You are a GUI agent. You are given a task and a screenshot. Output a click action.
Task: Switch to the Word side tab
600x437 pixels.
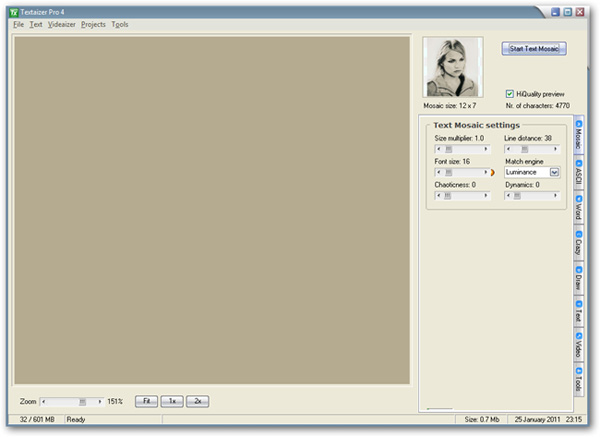579,207
